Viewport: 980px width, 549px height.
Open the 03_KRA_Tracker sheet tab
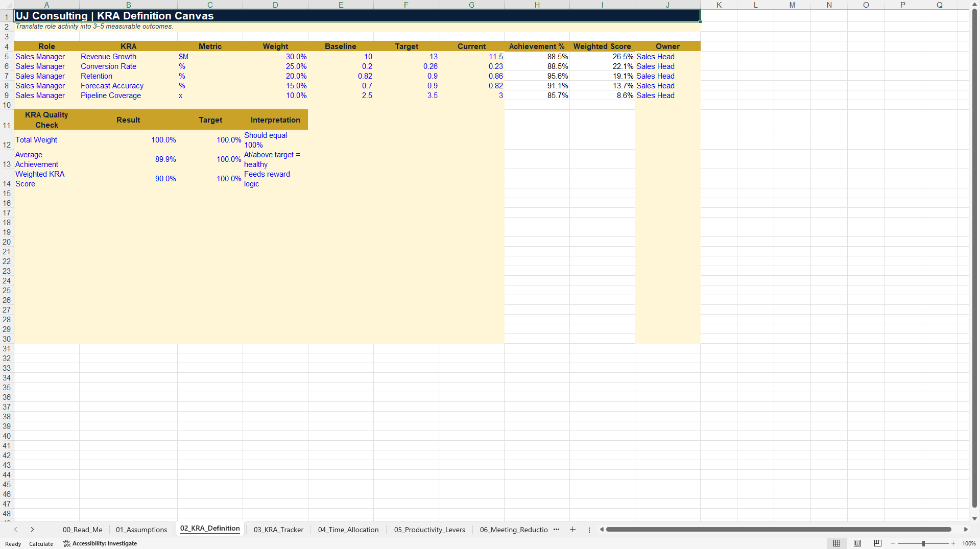[278, 530]
